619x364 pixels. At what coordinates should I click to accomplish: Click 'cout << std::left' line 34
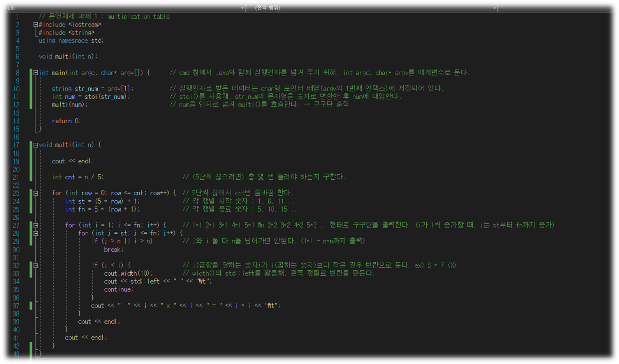(x=158, y=281)
